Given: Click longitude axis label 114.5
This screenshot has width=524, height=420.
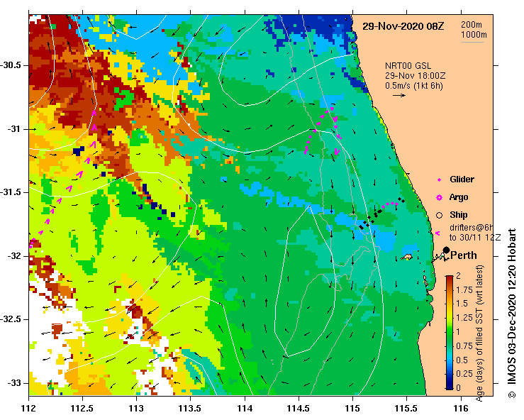Looking at the screenshot, I should [299, 409].
